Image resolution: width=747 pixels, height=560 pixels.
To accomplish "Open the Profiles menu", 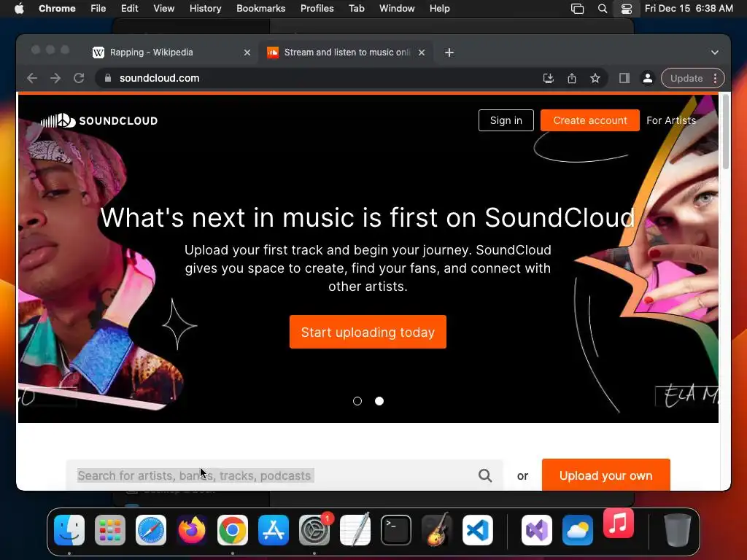I will [317, 9].
